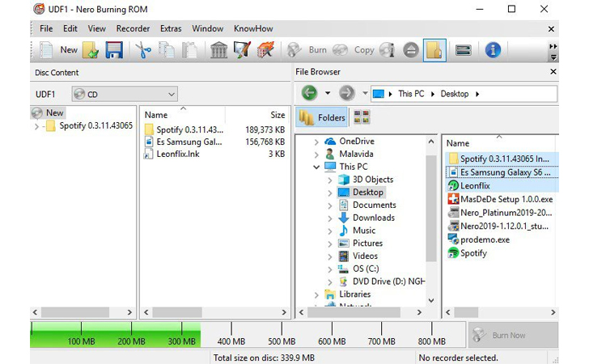Click the disc info icon
The width and height of the screenshot is (589, 364).
[388, 50]
